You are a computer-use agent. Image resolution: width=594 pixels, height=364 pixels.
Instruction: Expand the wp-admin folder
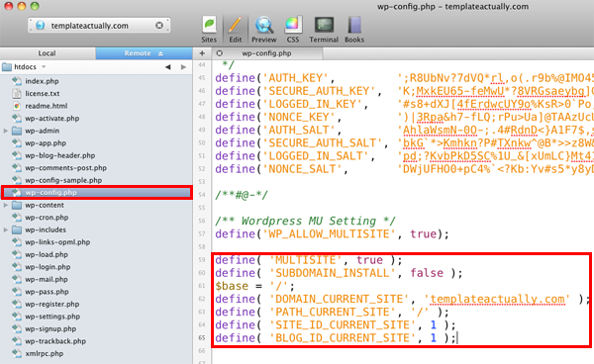pos(6,131)
